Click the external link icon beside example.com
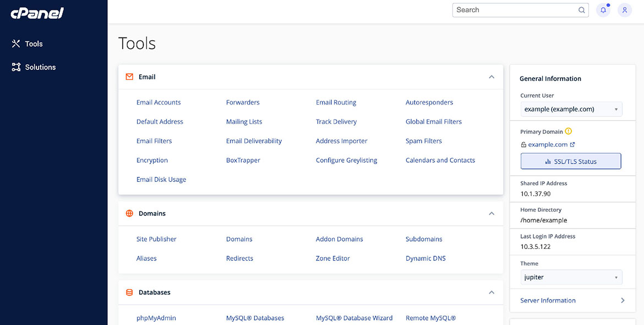This screenshot has height=325, width=644. pos(572,145)
